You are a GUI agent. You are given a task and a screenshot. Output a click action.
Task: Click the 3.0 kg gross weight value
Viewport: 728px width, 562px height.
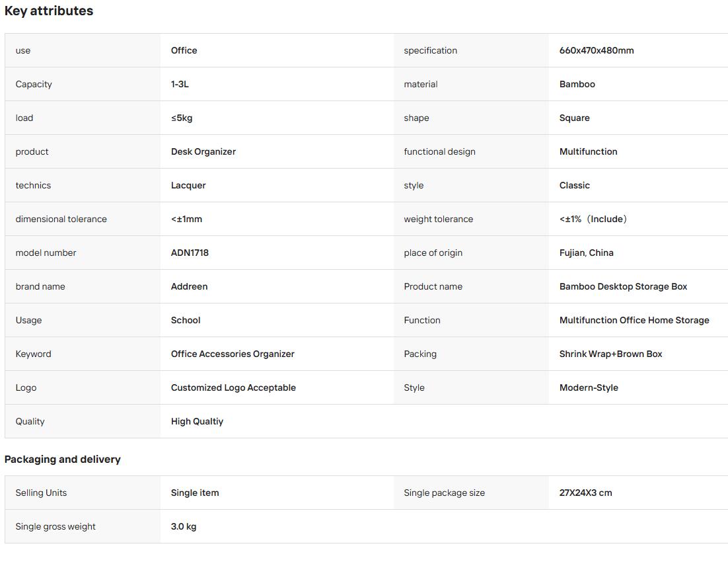(184, 527)
